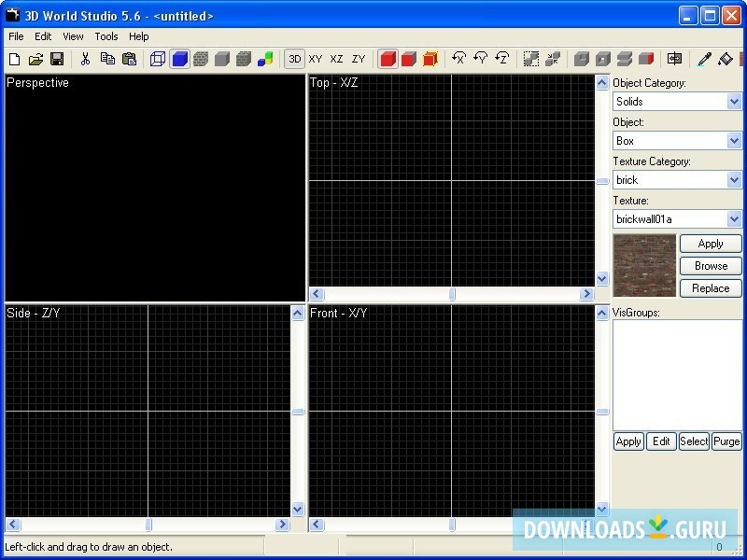Select the plain gray cube render mode
Image resolution: width=747 pixels, height=560 pixels.
[222, 59]
